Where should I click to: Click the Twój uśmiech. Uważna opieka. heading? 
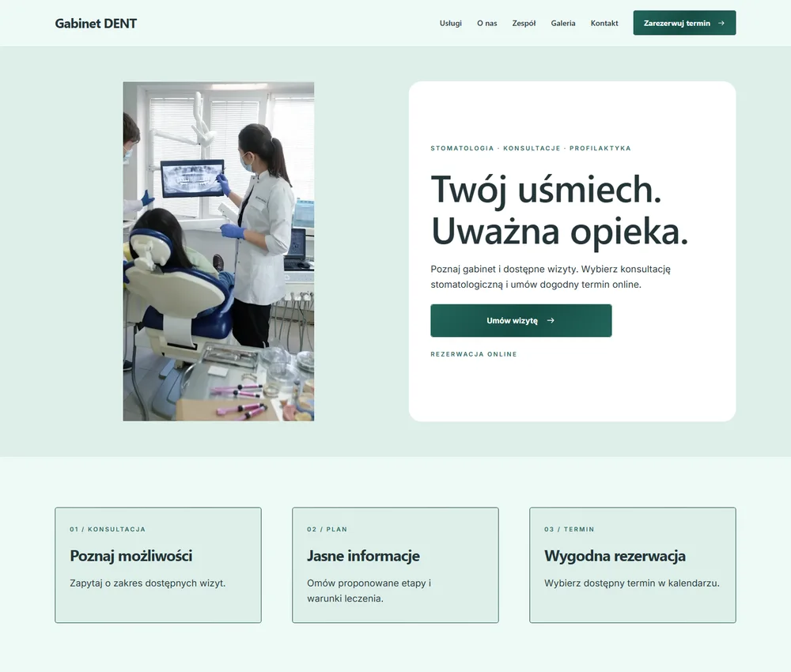(559, 210)
